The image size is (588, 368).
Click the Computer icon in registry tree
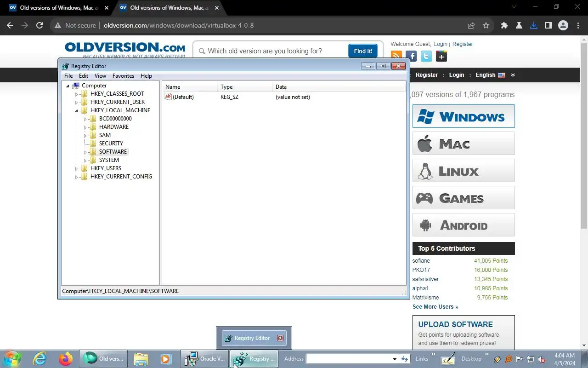76,86
